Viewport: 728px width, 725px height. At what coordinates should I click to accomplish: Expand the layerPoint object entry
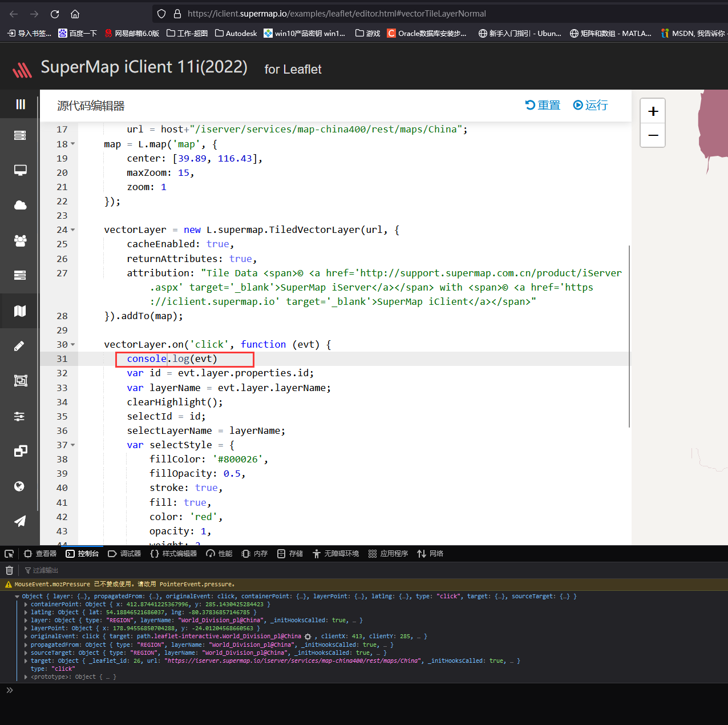point(26,628)
